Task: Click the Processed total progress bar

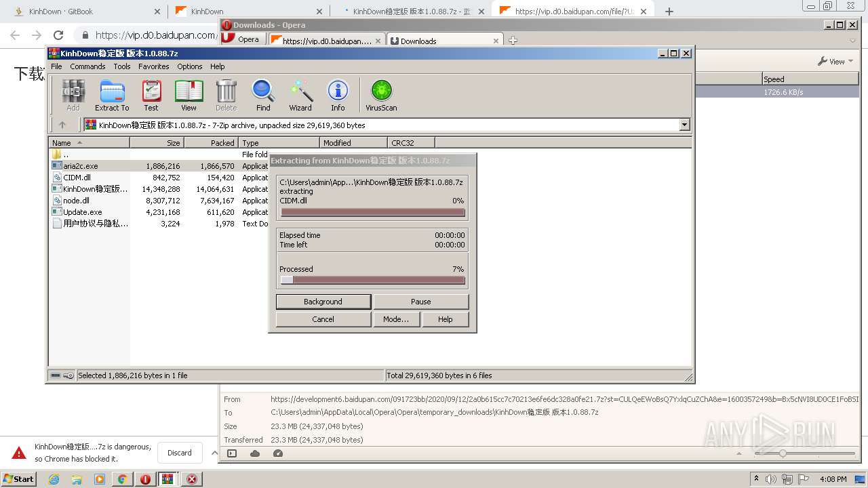Action: [x=372, y=280]
